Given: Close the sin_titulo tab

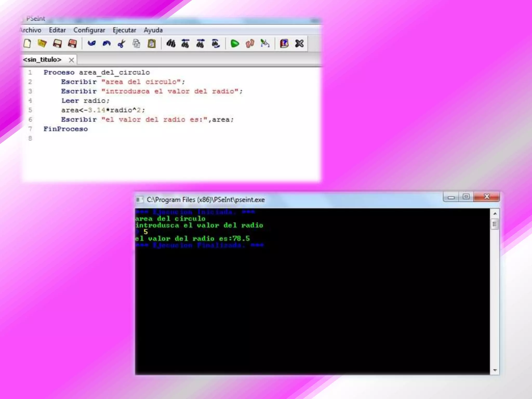Looking at the screenshot, I should (x=71, y=60).
